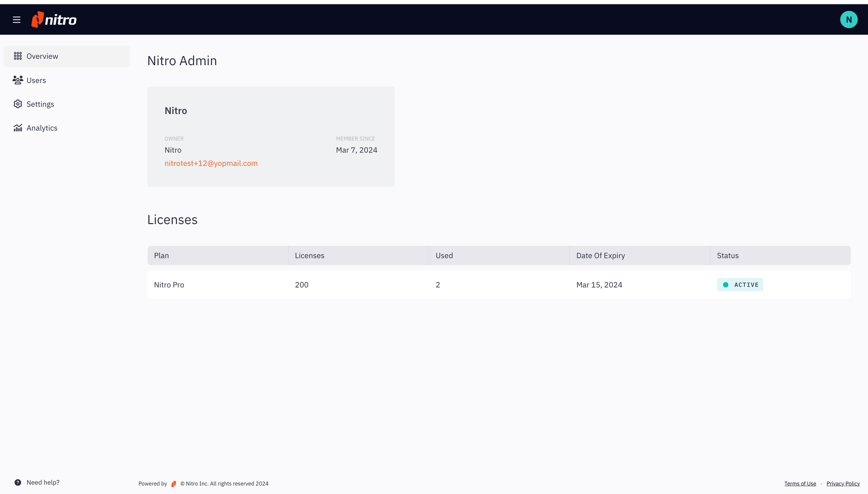Email the owner at nitrotest+12@yopmail.com

click(211, 163)
